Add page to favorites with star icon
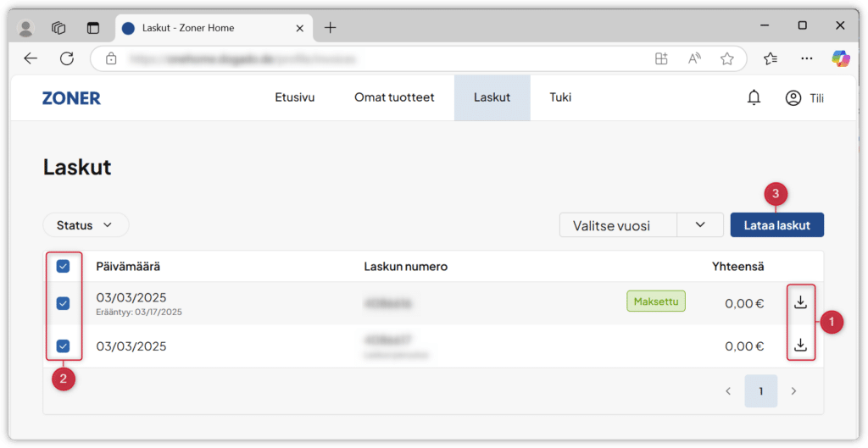The height and width of the screenshot is (448, 868). click(x=726, y=58)
